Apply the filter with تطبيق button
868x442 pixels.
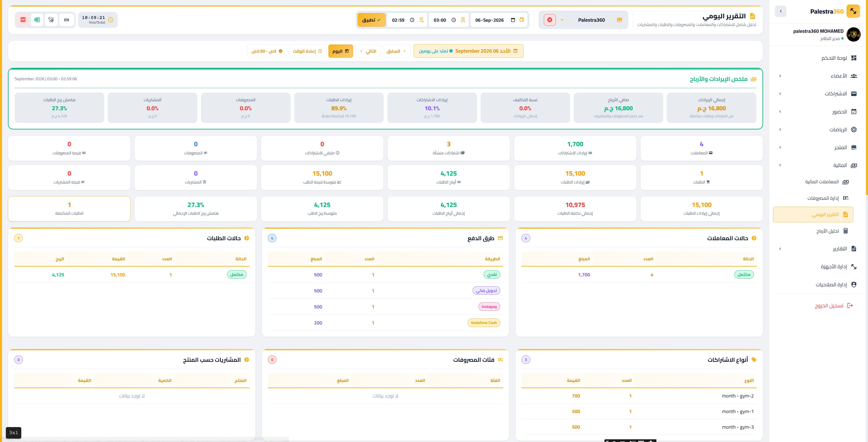pyautogui.click(x=371, y=20)
